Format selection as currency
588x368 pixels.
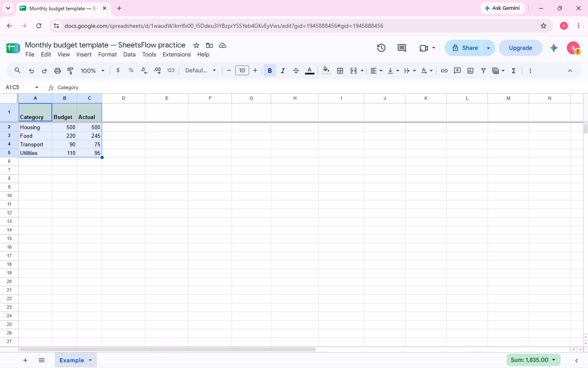click(x=118, y=70)
